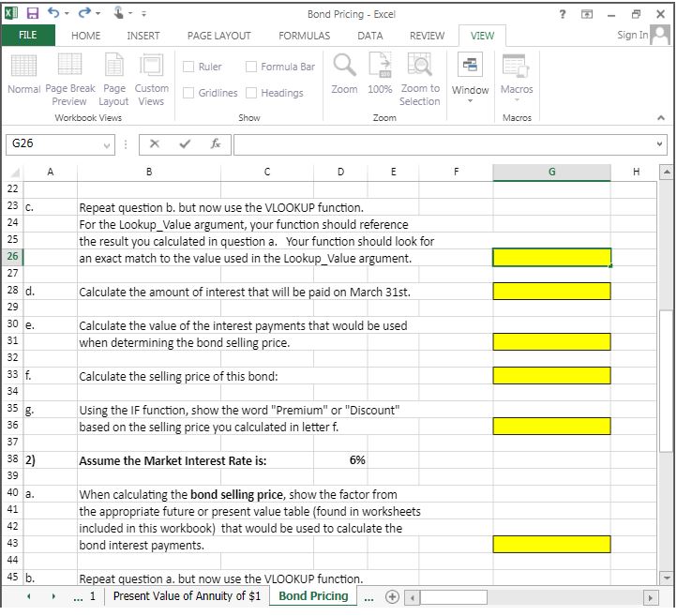The image size is (677, 616).
Task: Click the Redo arrow icon
Action: pyautogui.click(x=83, y=13)
